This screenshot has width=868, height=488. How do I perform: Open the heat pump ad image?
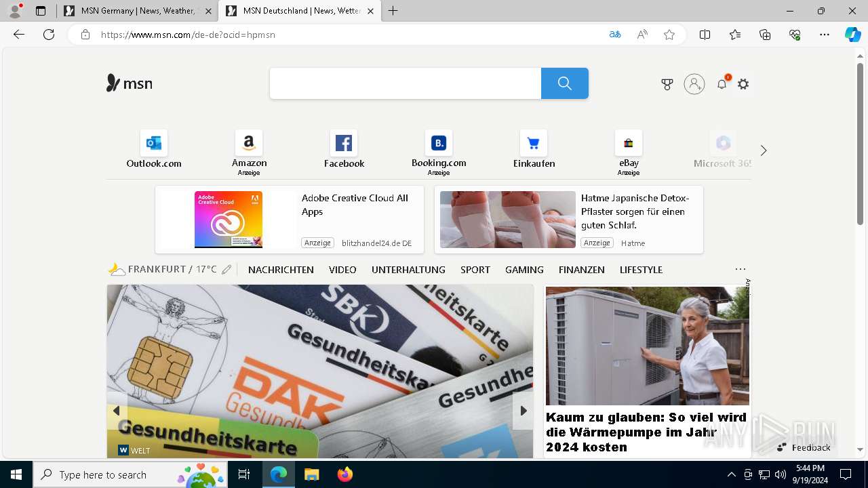tap(648, 346)
